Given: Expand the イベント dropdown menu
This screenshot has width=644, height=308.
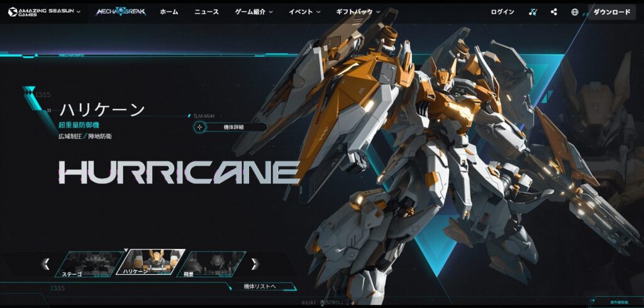Looking at the screenshot, I should [304, 12].
